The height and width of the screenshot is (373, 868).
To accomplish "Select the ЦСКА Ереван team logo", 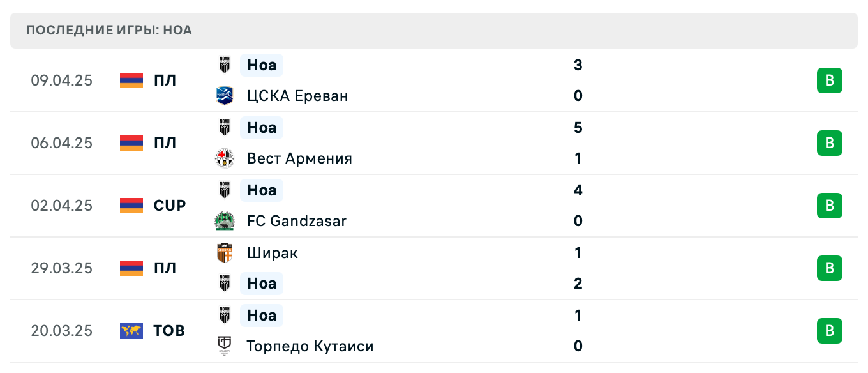I will 224,95.
